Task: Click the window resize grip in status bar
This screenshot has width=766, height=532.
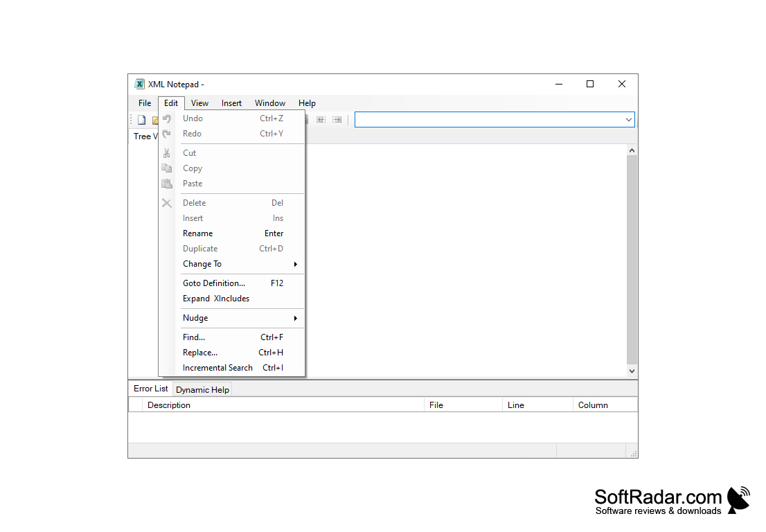Action: [x=633, y=453]
